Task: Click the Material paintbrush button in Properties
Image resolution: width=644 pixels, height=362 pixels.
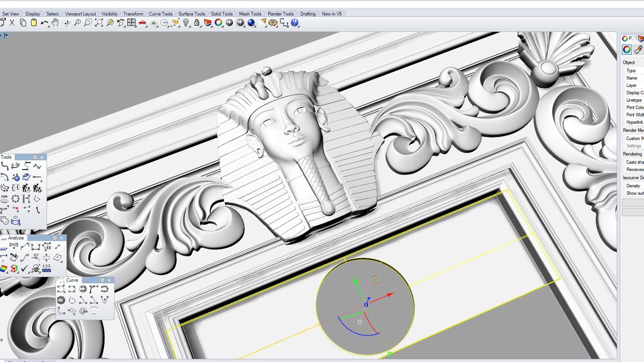Action: (638, 49)
